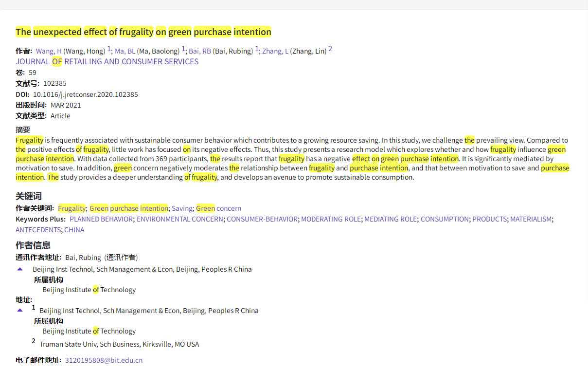
Task: Click the Frugality author keyword
Action: point(72,208)
